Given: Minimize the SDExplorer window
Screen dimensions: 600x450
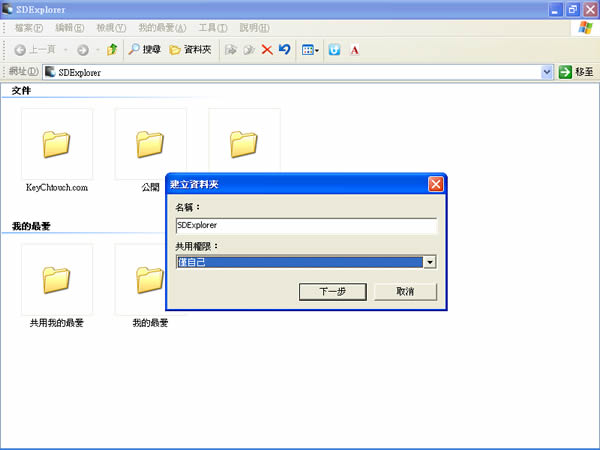Looking at the screenshot, I should 555,10.
